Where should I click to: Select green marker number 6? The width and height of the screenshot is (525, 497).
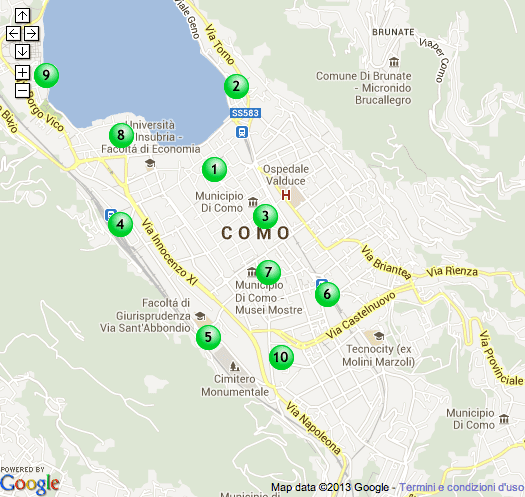327,294
